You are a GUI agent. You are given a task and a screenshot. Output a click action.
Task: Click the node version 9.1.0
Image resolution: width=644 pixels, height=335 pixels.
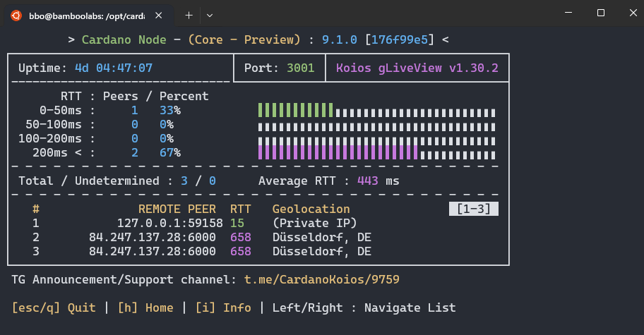pos(339,39)
